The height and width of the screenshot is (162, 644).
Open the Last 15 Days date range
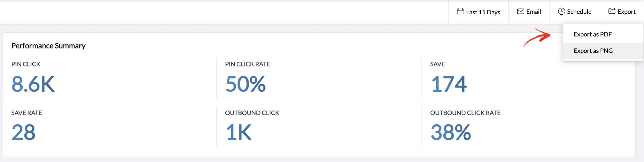[483, 12]
